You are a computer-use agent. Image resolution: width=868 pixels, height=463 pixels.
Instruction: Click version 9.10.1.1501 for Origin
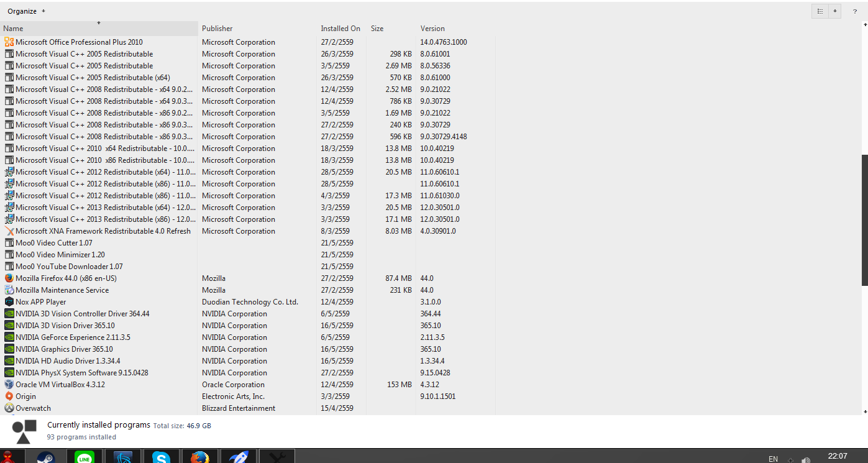click(x=438, y=397)
